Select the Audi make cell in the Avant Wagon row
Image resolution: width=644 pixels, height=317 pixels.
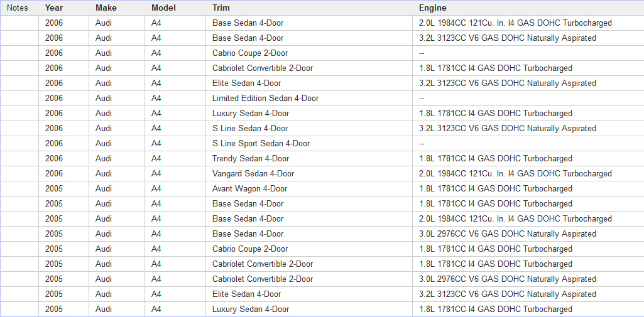coord(104,189)
